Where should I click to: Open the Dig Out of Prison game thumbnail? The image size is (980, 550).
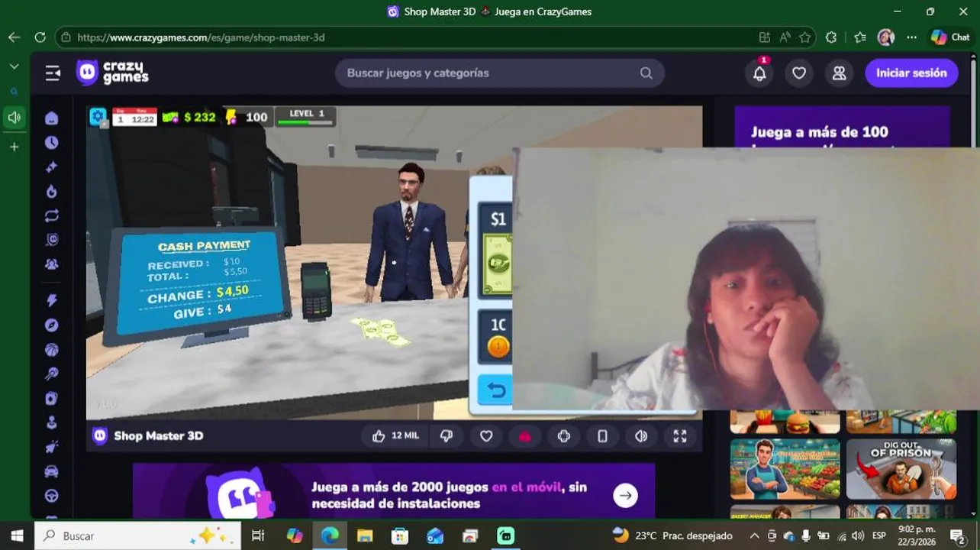pos(901,469)
